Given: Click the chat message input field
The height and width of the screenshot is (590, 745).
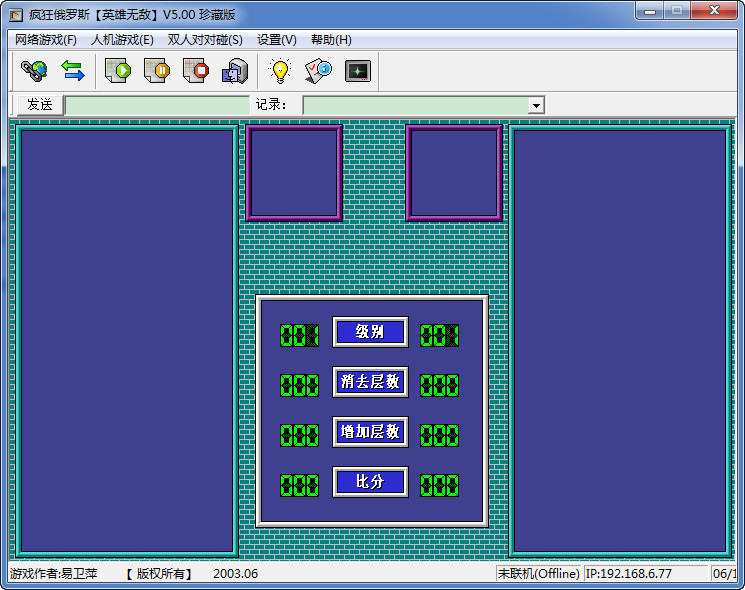Looking at the screenshot, I should point(157,105).
